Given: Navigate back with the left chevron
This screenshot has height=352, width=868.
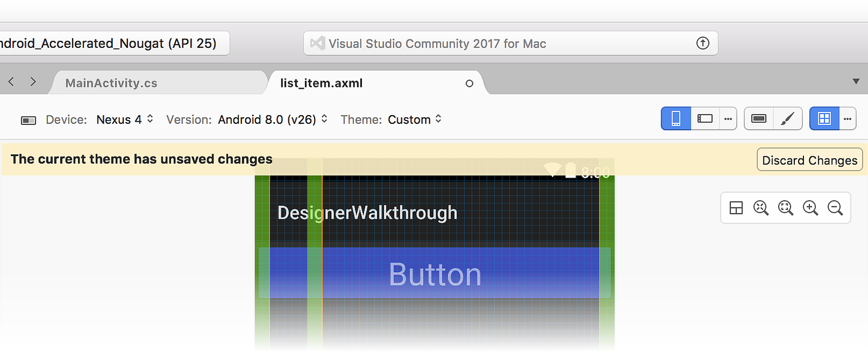Looking at the screenshot, I should pos(11,81).
